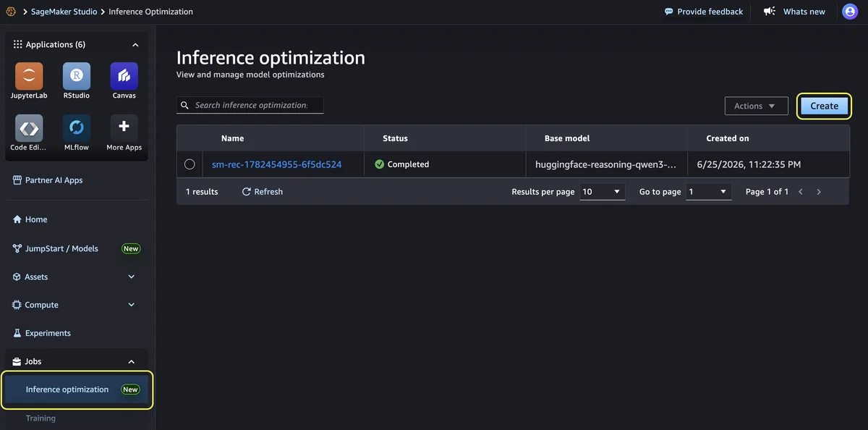Collapse the Applications section chevron
This screenshot has width=868, height=430.
click(135, 45)
